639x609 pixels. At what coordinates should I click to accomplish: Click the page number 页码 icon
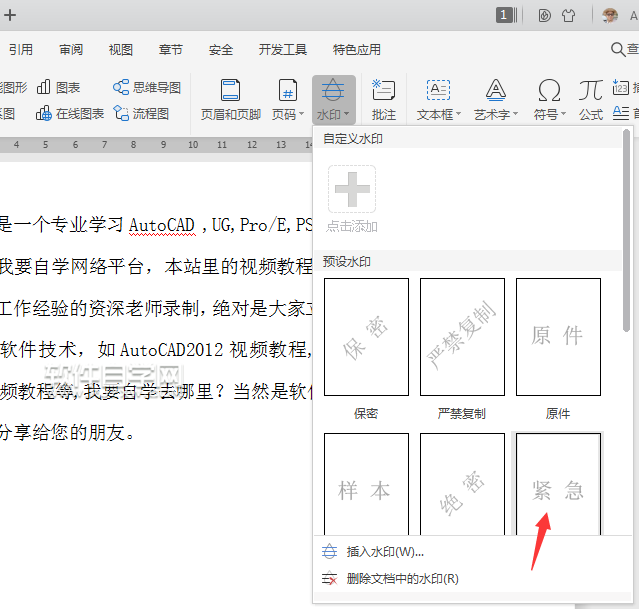288,90
